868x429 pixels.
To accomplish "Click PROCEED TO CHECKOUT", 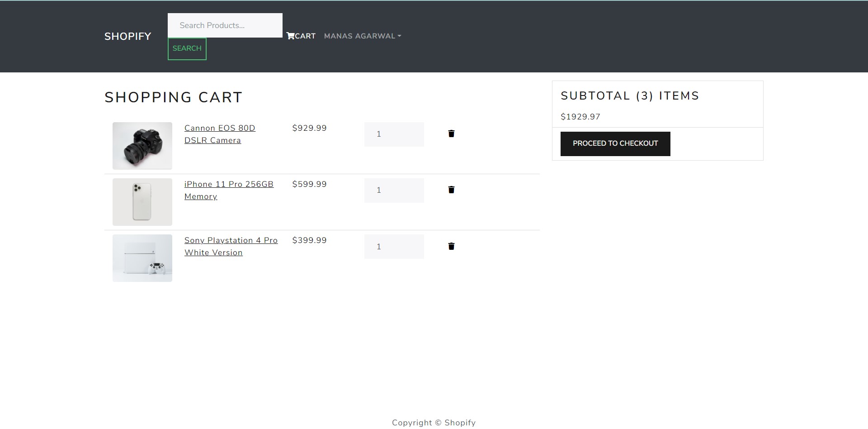I will coord(615,143).
